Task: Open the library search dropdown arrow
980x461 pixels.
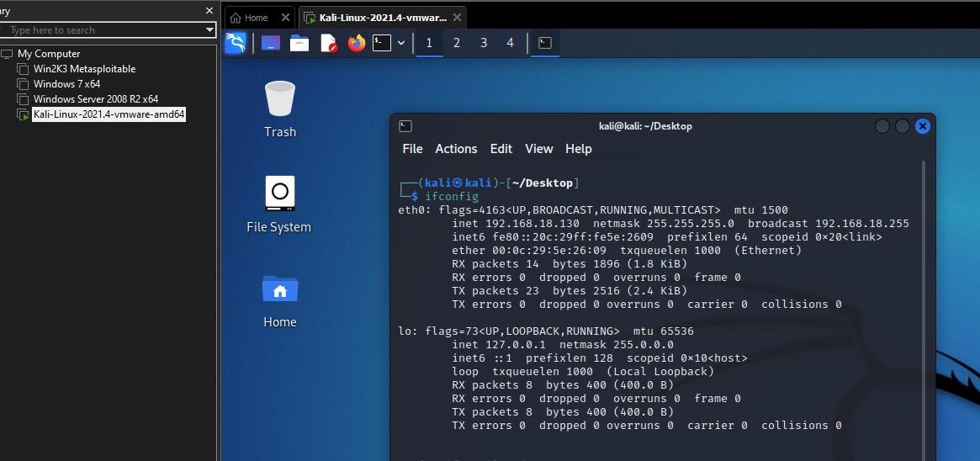Action: (210, 30)
